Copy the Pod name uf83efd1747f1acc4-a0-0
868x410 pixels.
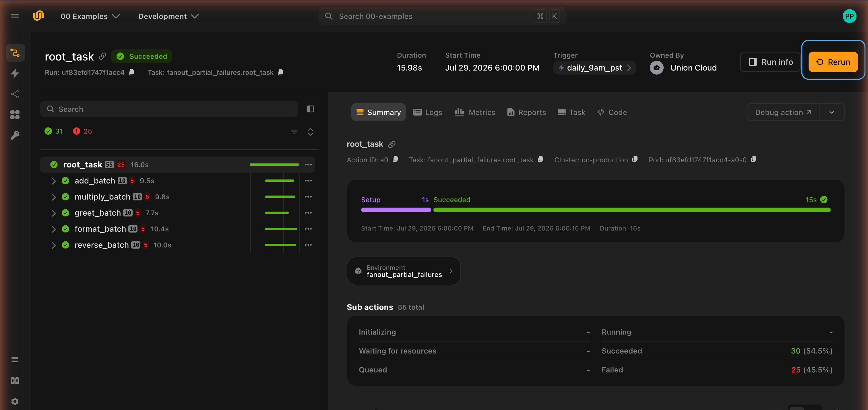click(x=754, y=159)
